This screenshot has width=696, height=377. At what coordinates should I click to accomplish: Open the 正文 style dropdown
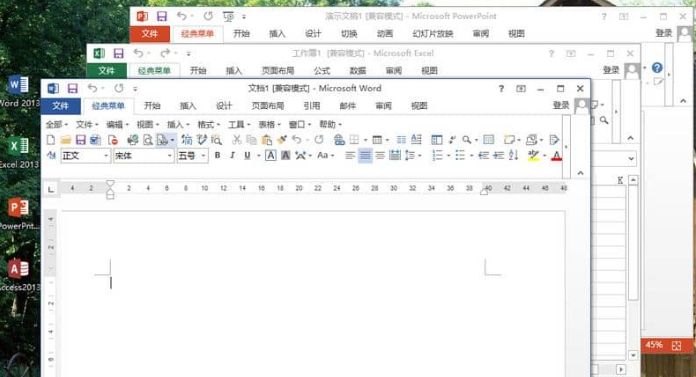[106, 155]
